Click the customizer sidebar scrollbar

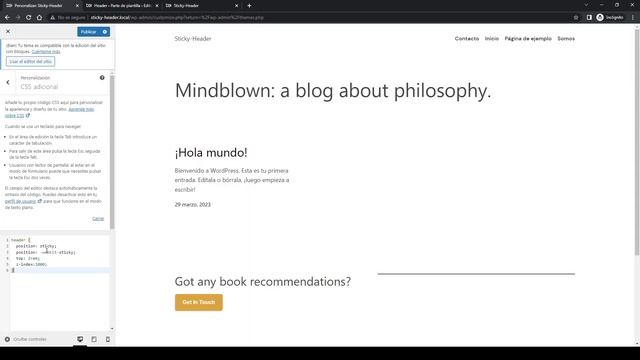click(x=112, y=152)
